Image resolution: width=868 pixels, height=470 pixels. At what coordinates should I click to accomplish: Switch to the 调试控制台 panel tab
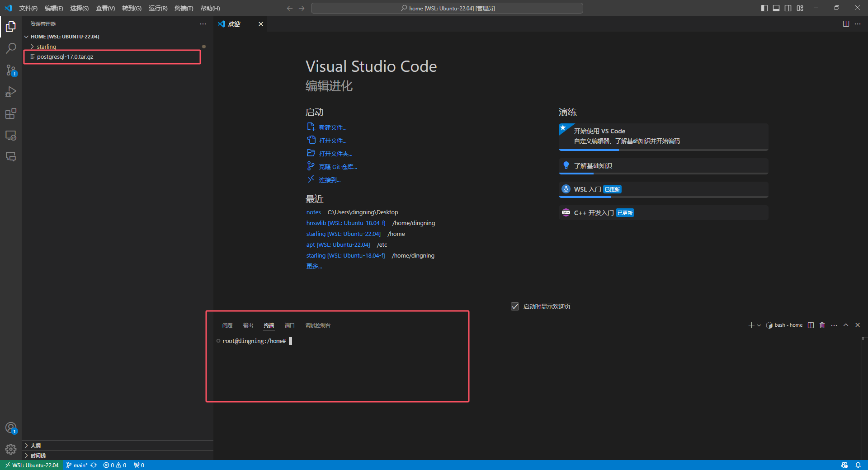point(318,325)
